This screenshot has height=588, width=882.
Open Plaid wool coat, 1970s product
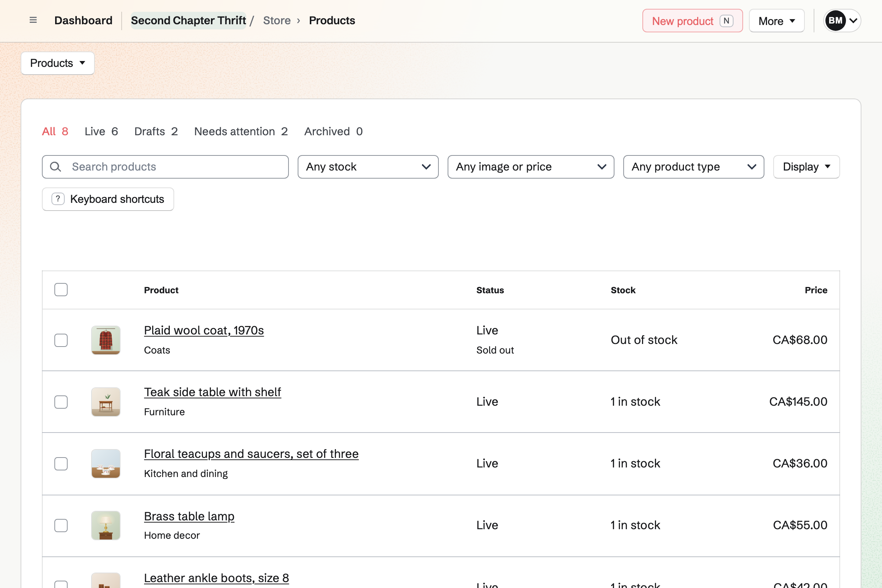(x=204, y=330)
